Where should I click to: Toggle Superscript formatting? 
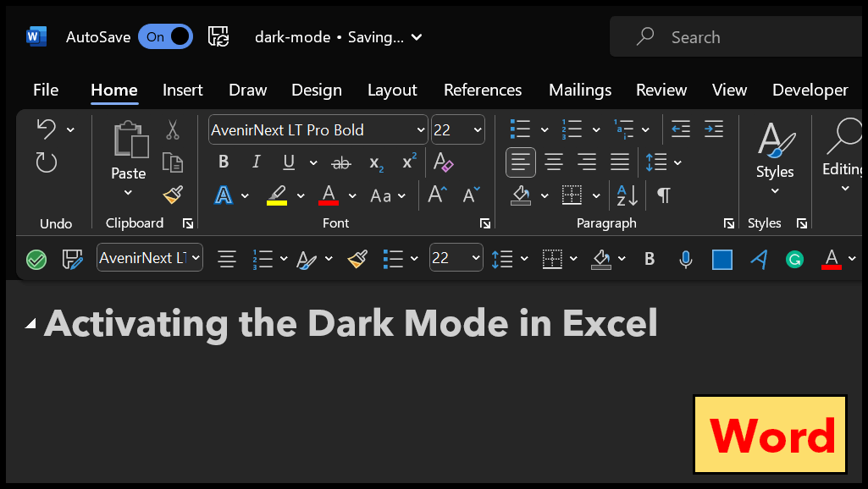(x=409, y=162)
